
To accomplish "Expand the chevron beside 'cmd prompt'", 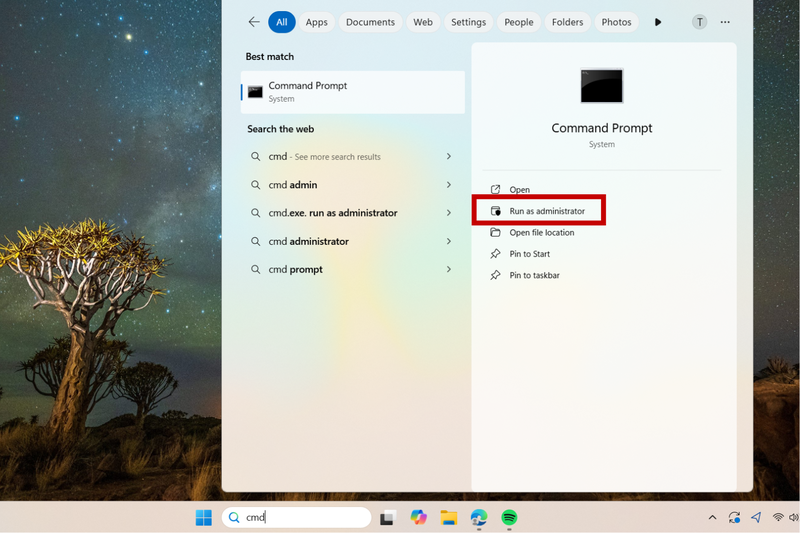I will click(449, 269).
